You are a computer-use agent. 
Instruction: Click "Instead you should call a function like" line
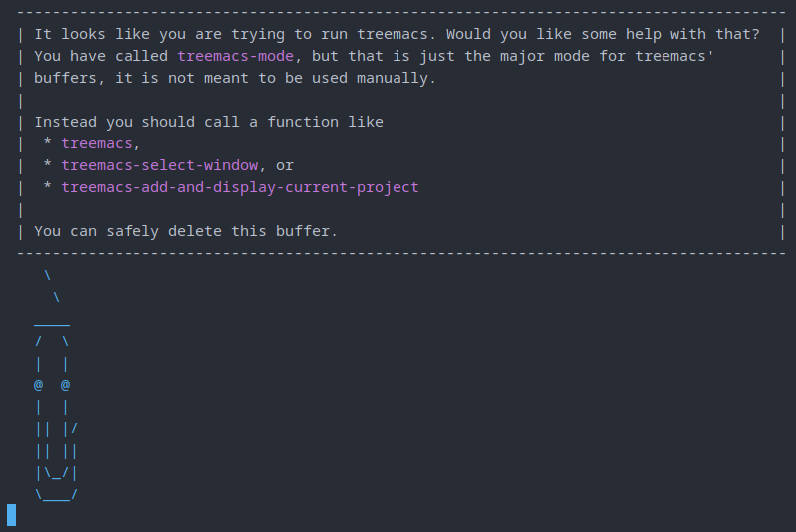pos(208,122)
